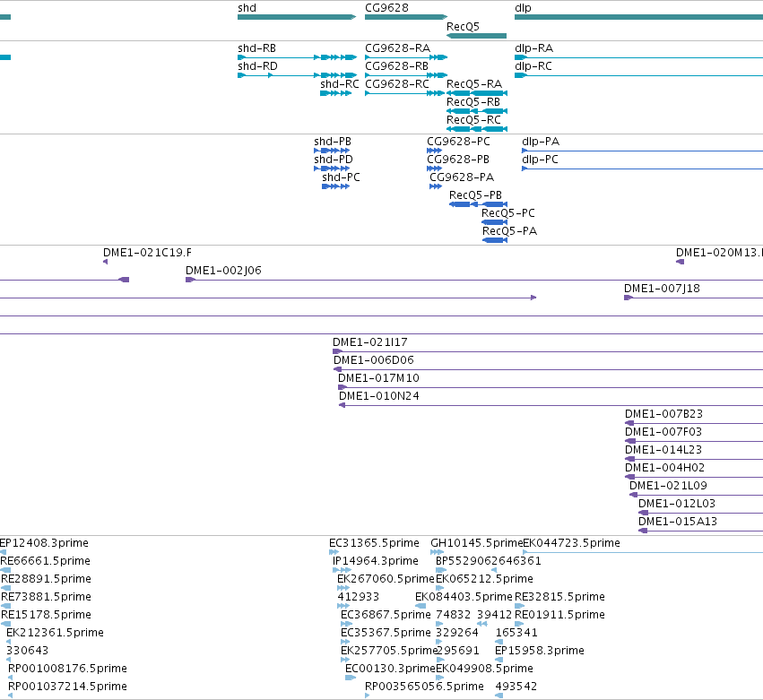Select RecQ5-RC transcript

[x=477, y=129]
